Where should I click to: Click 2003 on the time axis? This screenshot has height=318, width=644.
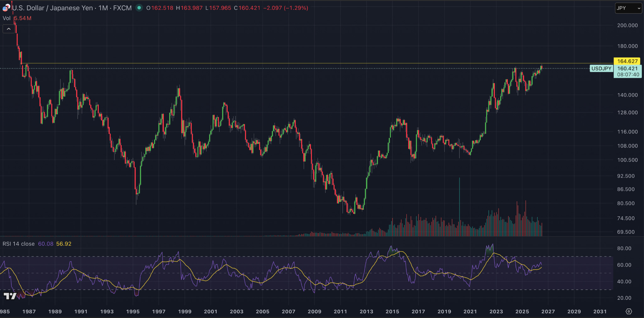pyautogui.click(x=236, y=311)
